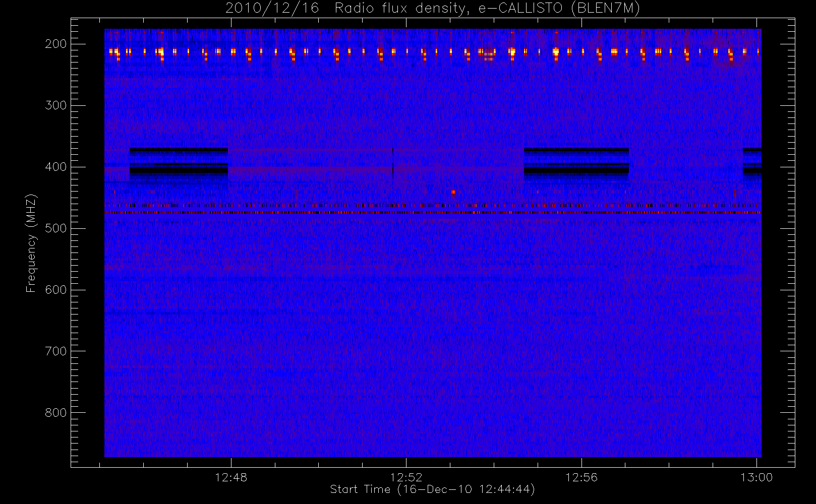Viewport: 816px width, 504px height.
Task: Click the 'Start Time (16-Dec-10 12:44:44)' label
Action: pos(432,489)
